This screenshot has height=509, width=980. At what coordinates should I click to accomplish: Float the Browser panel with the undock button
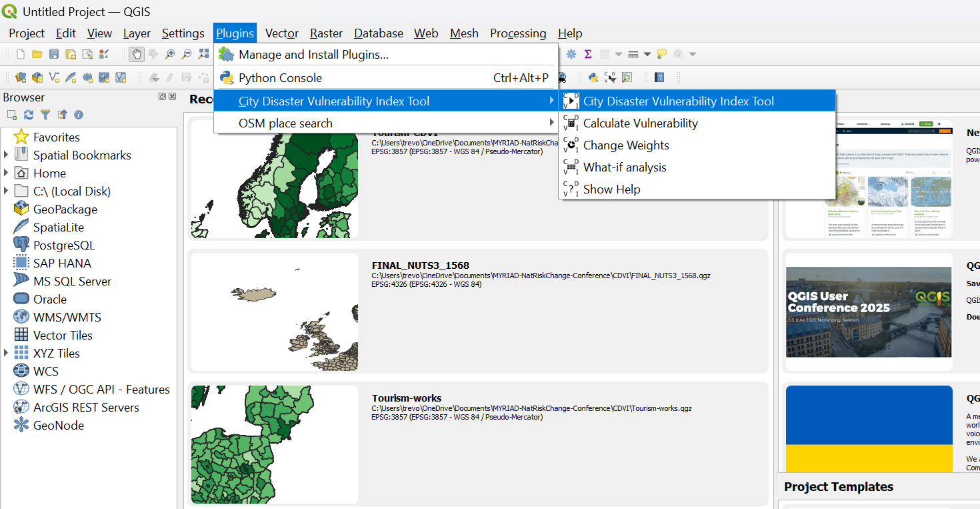point(162,97)
